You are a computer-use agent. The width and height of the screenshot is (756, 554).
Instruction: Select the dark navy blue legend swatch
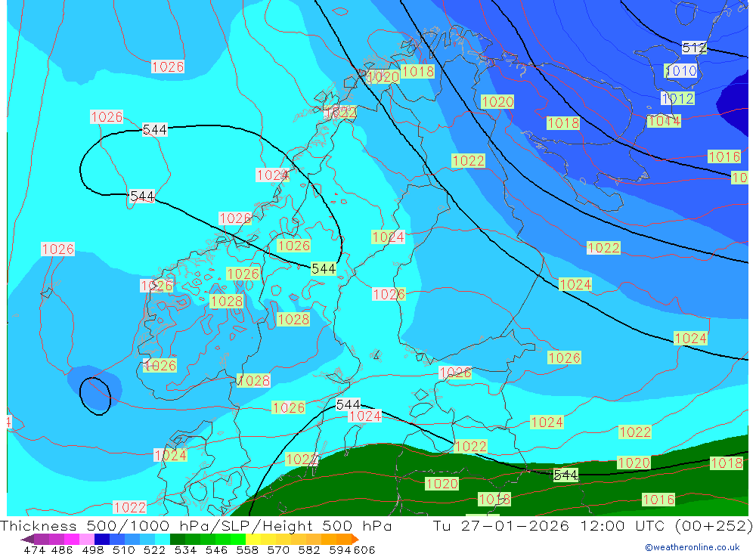102,539
